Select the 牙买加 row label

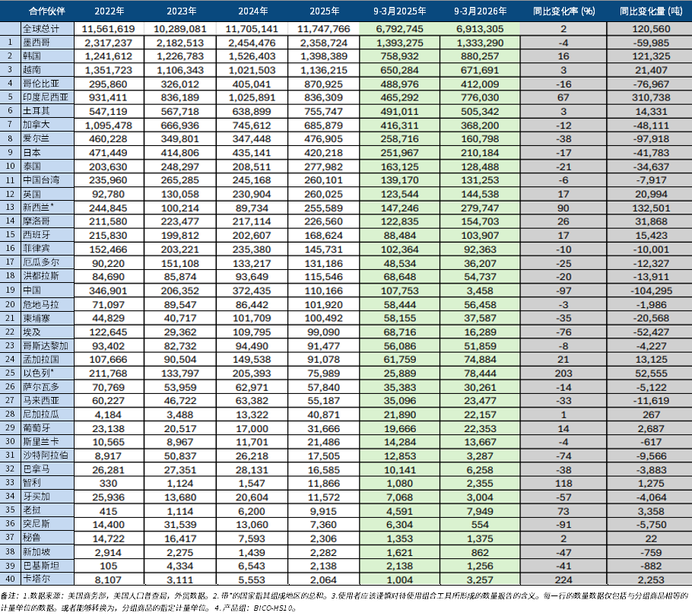coord(37,497)
